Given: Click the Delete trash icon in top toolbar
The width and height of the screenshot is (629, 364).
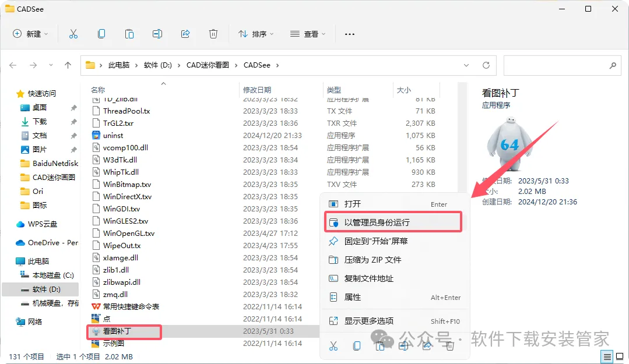Looking at the screenshot, I should click(x=213, y=34).
